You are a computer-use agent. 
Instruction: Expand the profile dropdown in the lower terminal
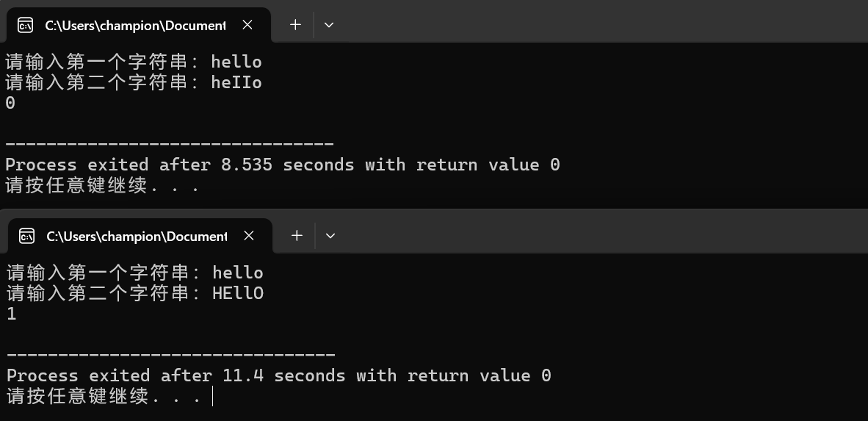[330, 236]
